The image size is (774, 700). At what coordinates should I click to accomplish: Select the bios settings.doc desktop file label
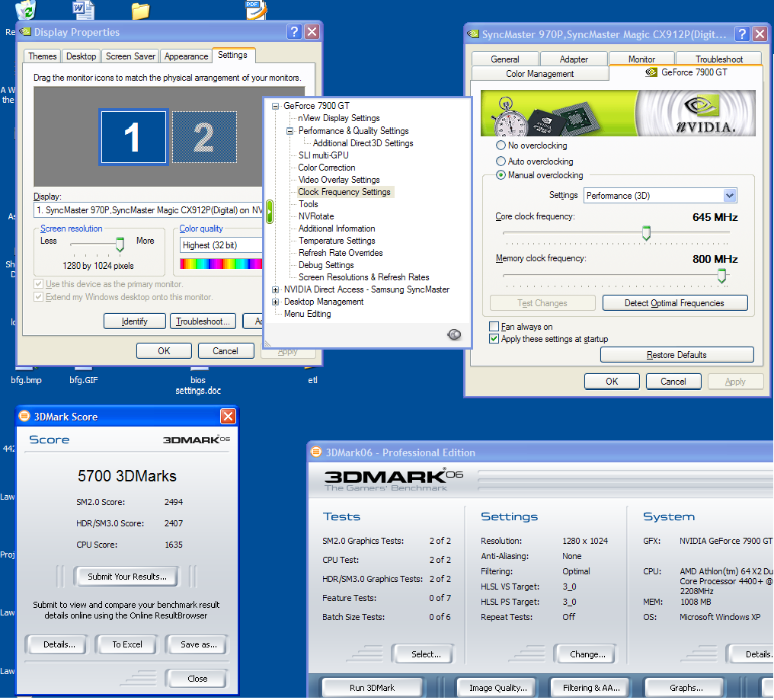click(x=198, y=385)
